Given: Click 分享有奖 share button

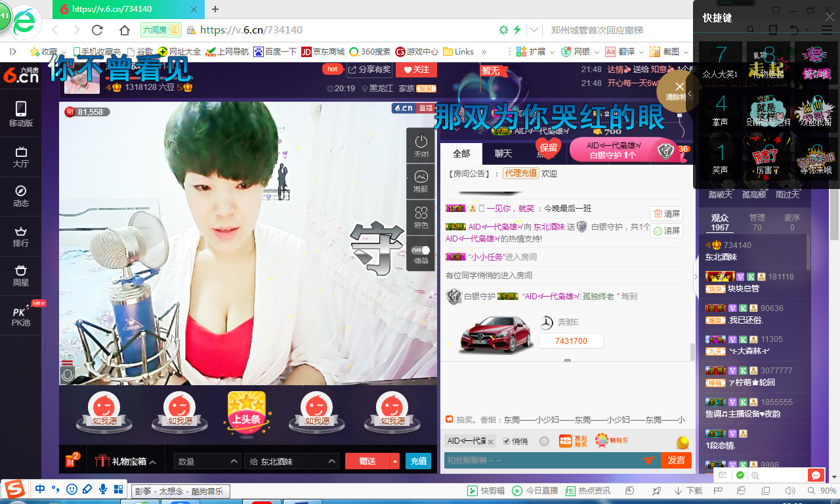Looking at the screenshot, I should (x=369, y=70).
